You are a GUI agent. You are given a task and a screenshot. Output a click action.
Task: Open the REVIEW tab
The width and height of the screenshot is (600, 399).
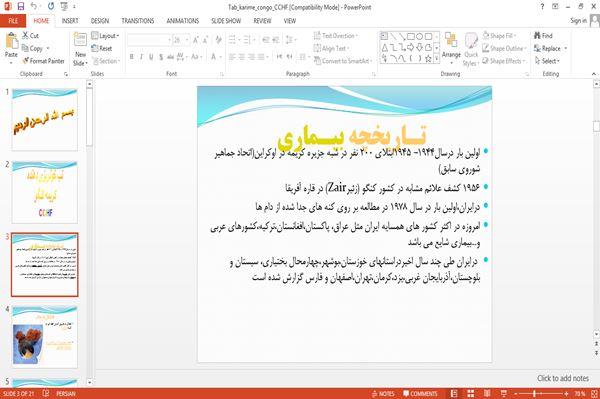click(x=262, y=21)
